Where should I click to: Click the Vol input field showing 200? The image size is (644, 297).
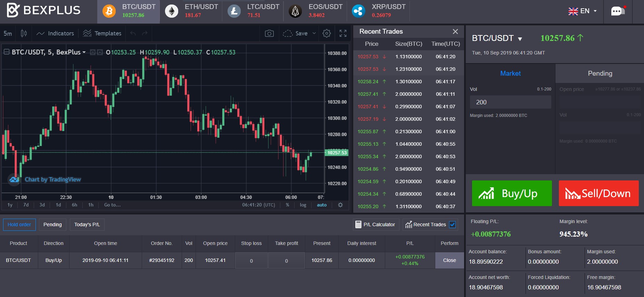[510, 102]
